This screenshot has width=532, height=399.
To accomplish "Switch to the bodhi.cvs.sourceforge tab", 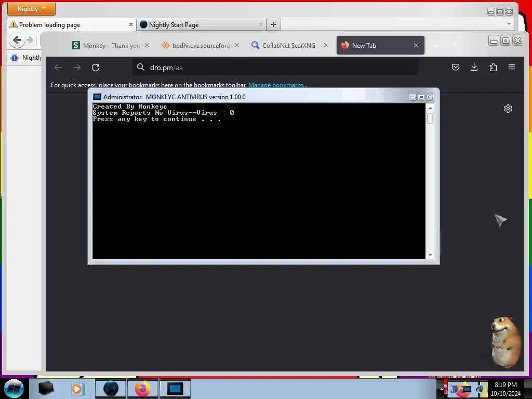I will (x=200, y=46).
